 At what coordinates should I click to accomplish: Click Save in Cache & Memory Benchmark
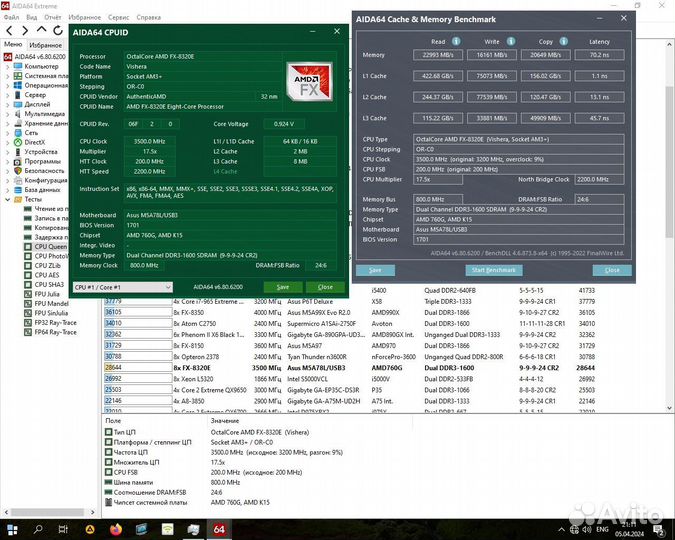click(x=375, y=270)
